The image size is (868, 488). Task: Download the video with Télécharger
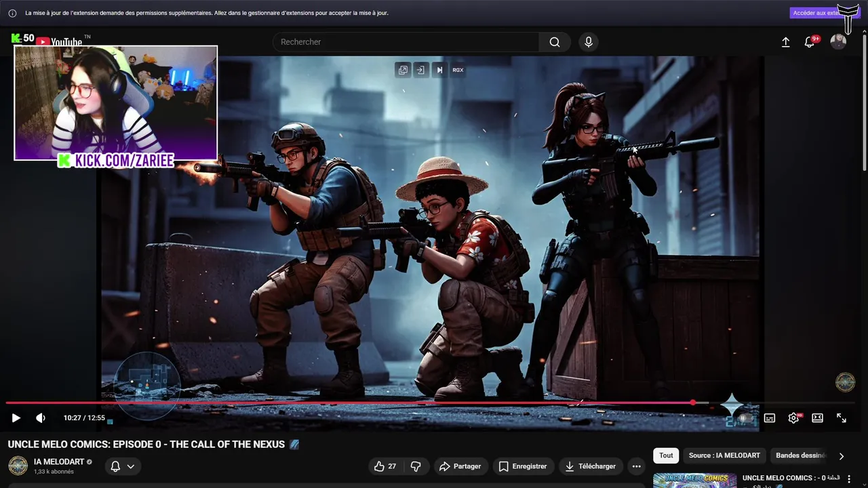591,466
